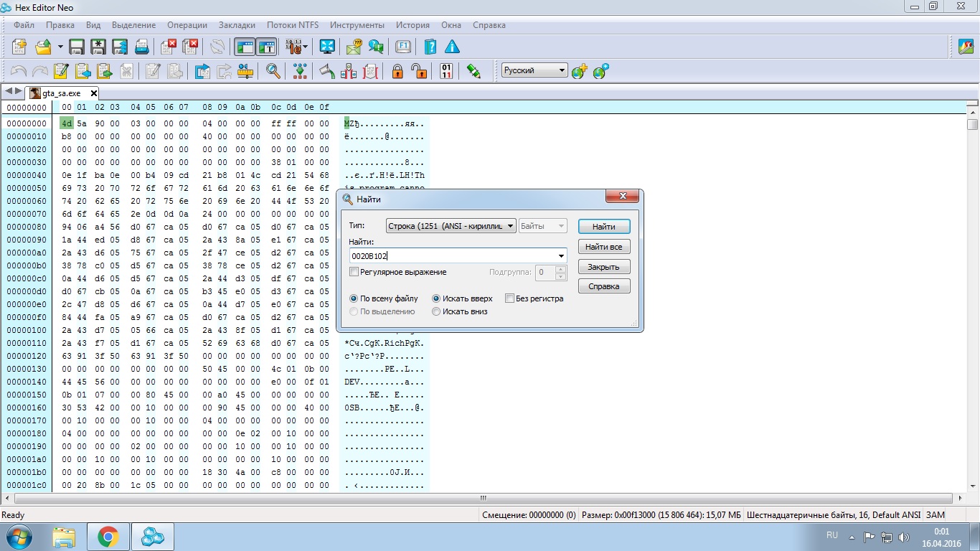Click the Print icon in the toolbar
The image size is (980, 551).
141,47
